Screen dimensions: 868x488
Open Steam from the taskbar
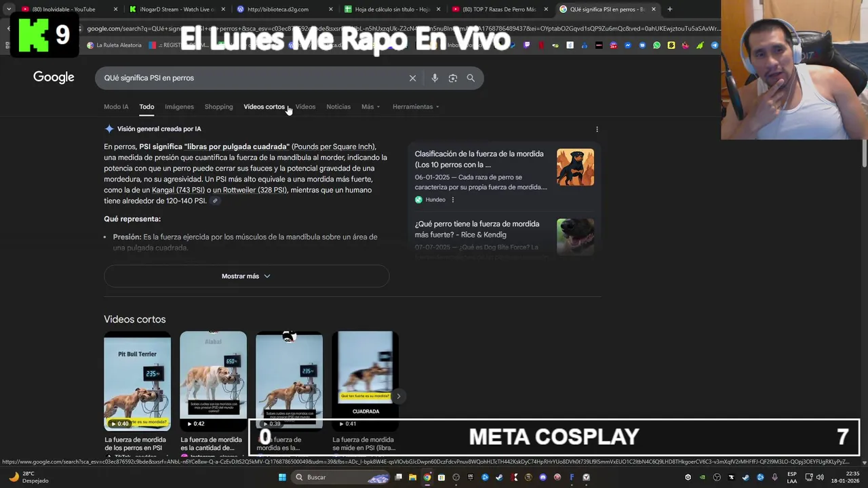[x=500, y=477]
